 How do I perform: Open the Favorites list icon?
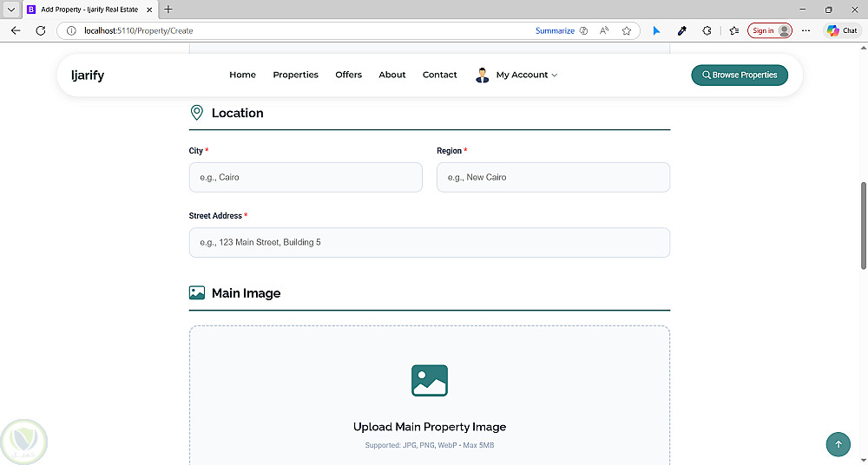(733, 30)
